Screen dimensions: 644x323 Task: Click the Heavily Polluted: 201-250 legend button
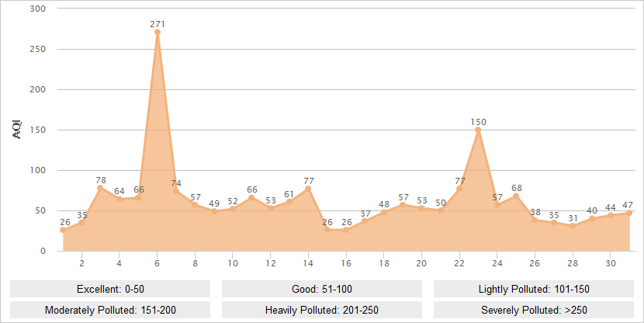[x=321, y=310]
